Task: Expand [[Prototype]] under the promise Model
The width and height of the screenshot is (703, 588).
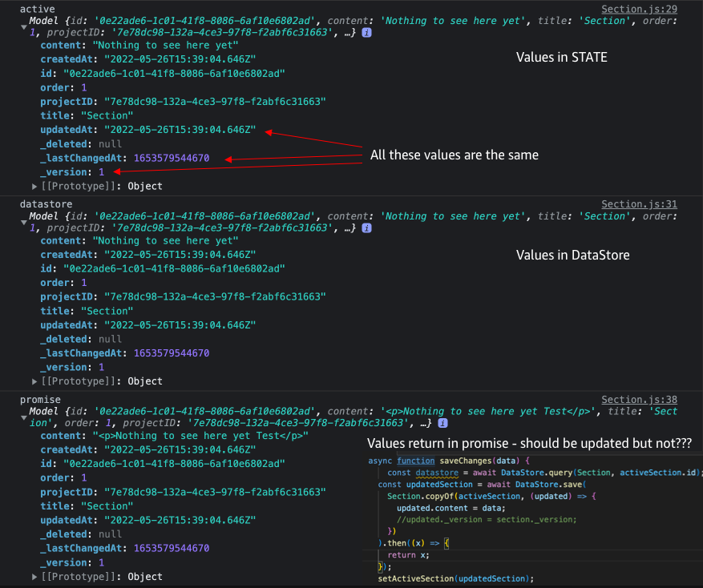Action: (34, 576)
